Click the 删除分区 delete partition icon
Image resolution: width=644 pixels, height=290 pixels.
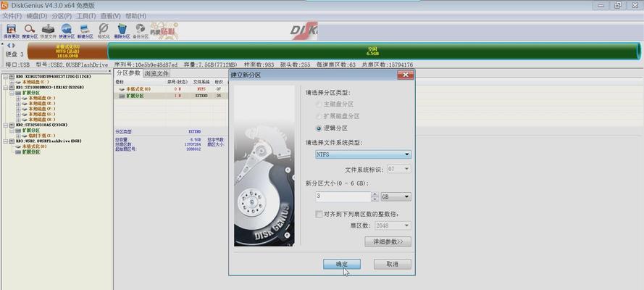(122, 30)
